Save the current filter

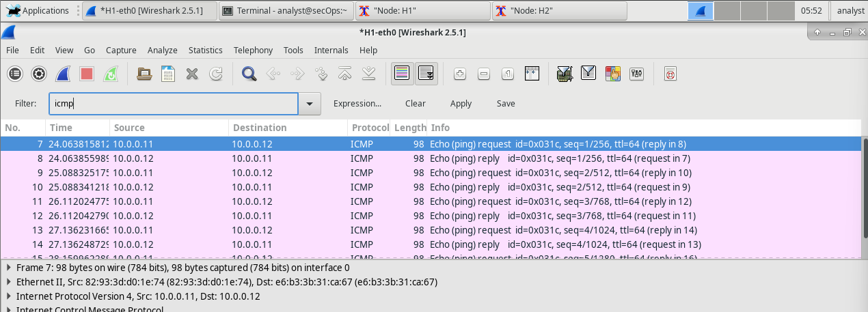pyautogui.click(x=506, y=104)
